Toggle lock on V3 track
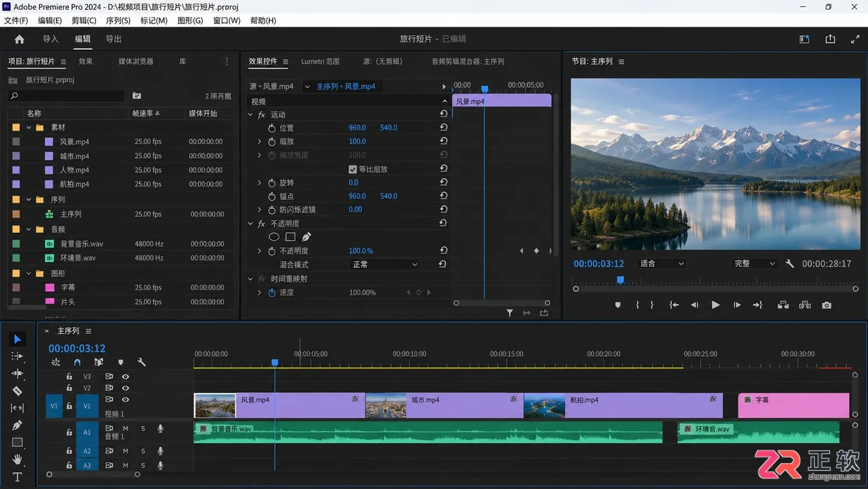 coord(69,377)
